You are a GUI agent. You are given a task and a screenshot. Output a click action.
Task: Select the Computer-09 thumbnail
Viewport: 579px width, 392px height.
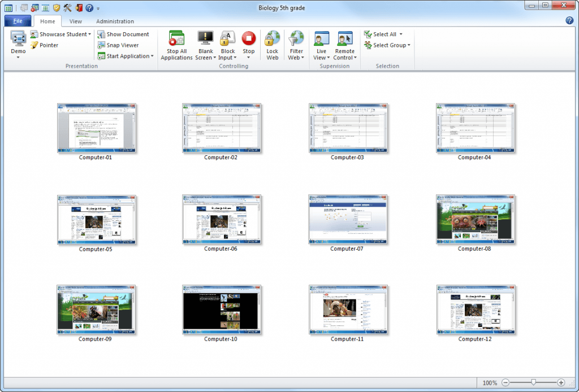tap(96, 310)
